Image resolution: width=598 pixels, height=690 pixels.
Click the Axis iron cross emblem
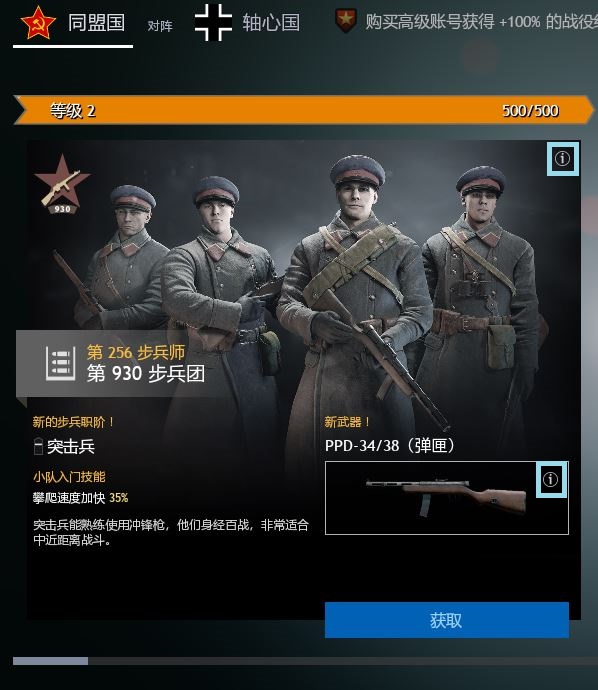pos(213,22)
